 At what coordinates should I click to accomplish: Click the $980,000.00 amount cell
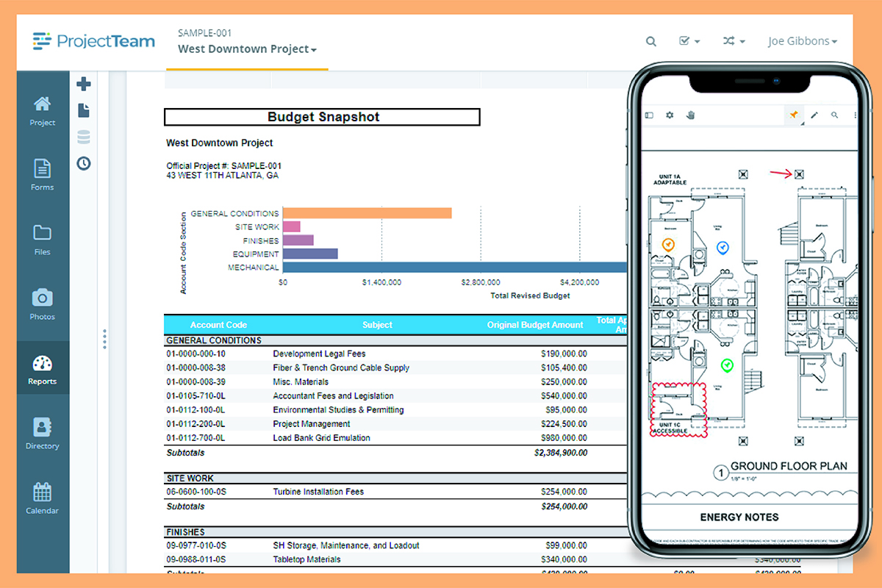point(564,437)
